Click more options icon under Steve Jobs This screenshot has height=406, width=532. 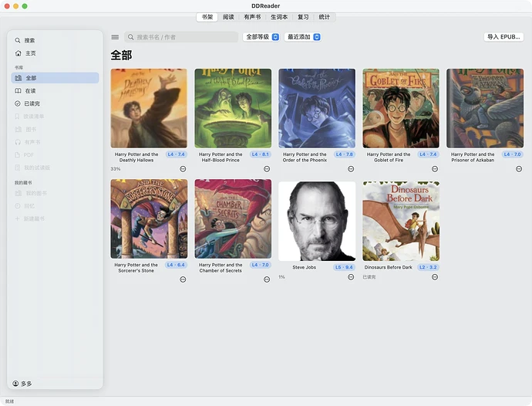351,277
